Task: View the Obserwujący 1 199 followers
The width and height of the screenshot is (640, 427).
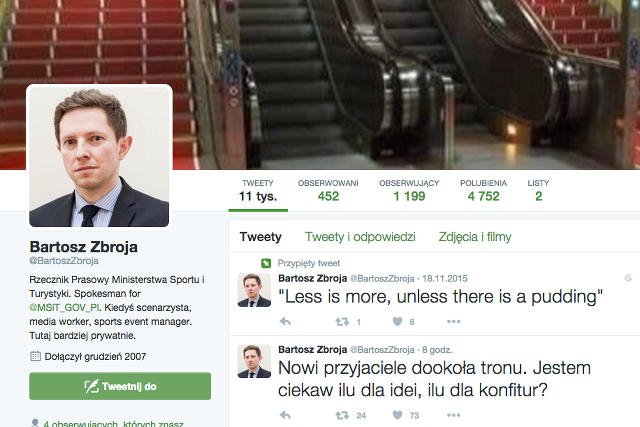Action: coord(409,191)
